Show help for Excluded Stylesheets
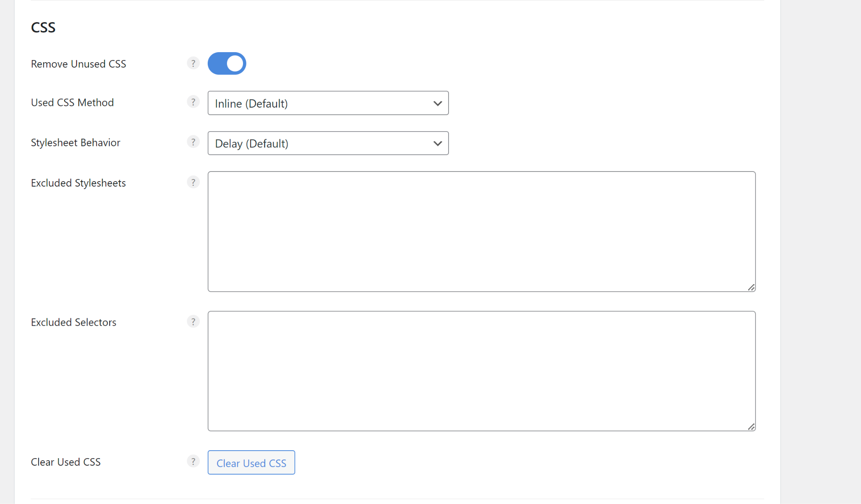This screenshot has height=504, width=861. tap(193, 182)
